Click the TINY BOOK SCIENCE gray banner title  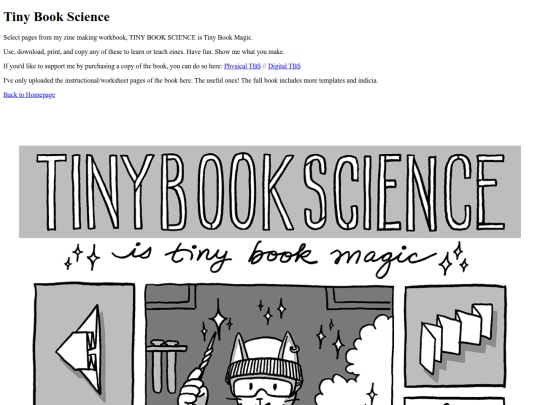pyautogui.click(x=270, y=192)
